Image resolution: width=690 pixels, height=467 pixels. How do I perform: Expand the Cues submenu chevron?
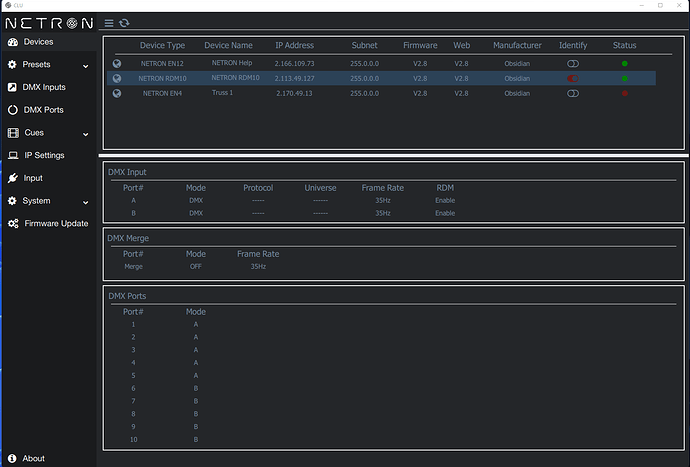pos(86,134)
